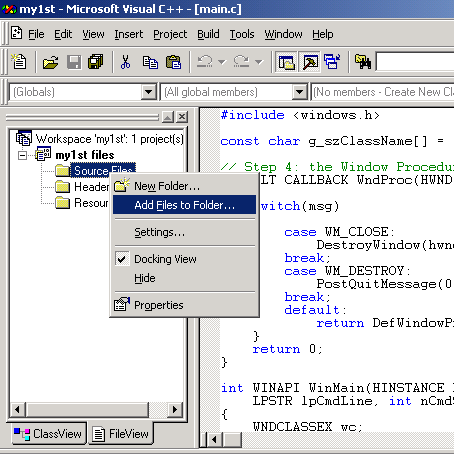
Task: Click the New Text File toolbar icon
Action: click(19, 62)
